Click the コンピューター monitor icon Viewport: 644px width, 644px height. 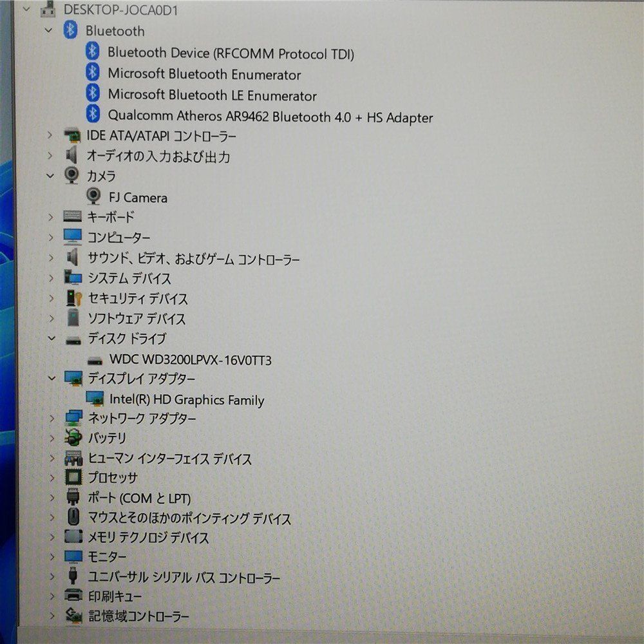point(73,236)
